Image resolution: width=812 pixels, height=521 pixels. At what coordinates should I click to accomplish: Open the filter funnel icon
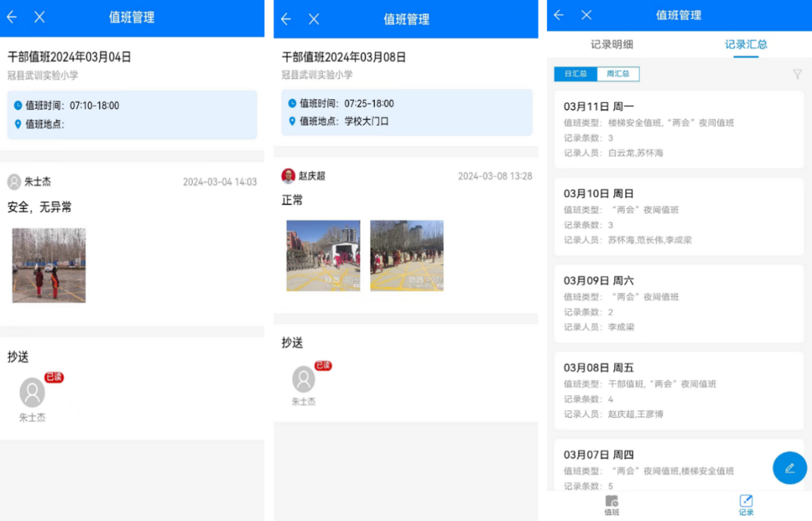click(797, 74)
